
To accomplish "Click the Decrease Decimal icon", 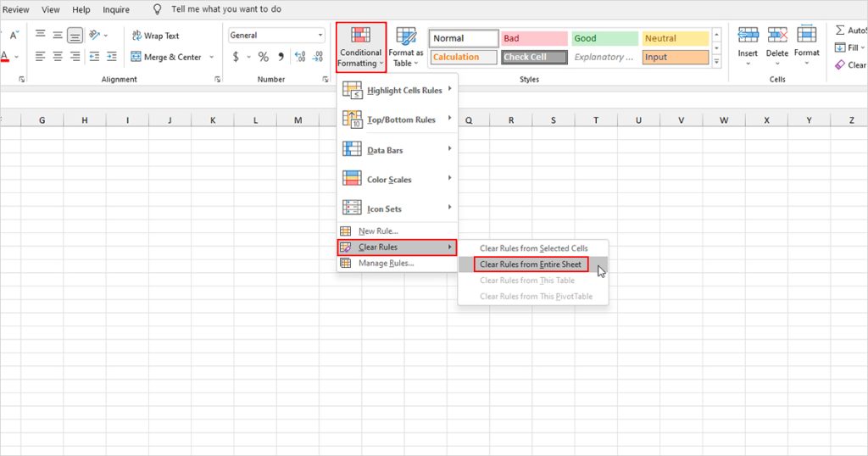I will point(318,57).
